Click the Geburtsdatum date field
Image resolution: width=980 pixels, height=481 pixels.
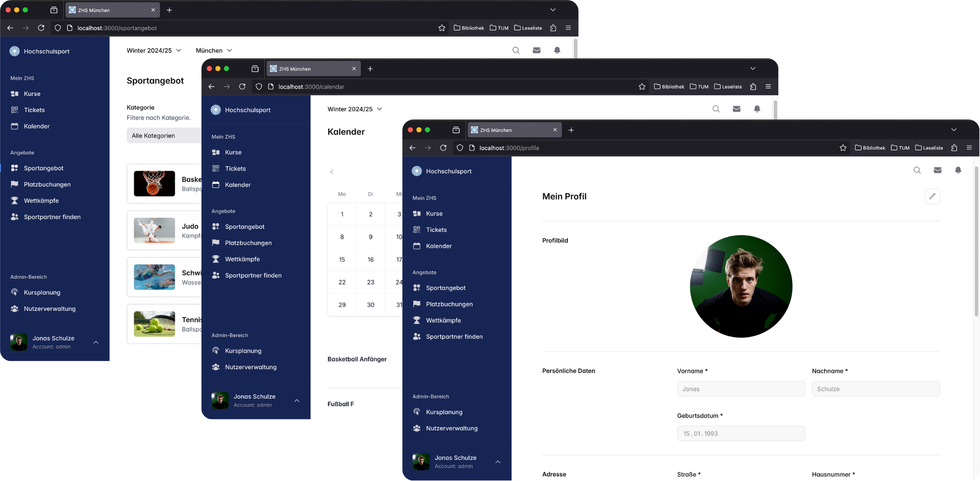click(x=741, y=433)
